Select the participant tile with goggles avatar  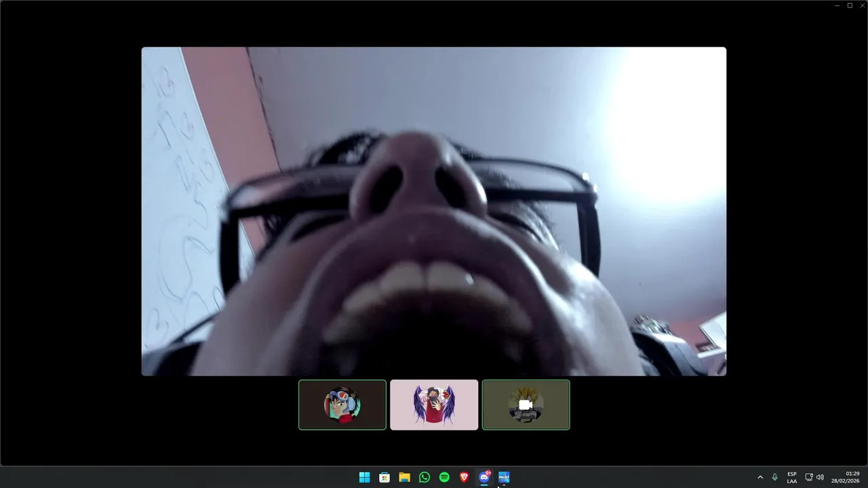click(x=342, y=405)
